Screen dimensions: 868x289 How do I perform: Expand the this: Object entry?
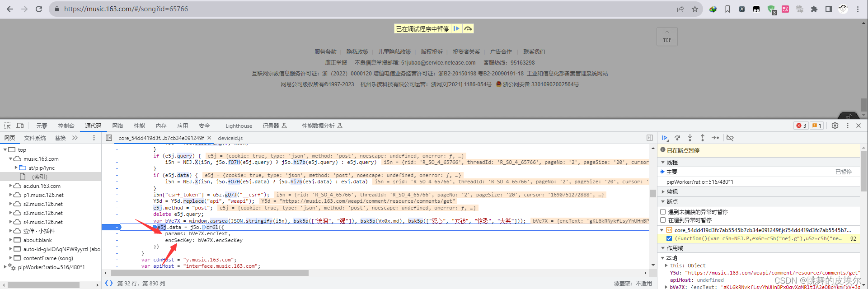(666, 266)
